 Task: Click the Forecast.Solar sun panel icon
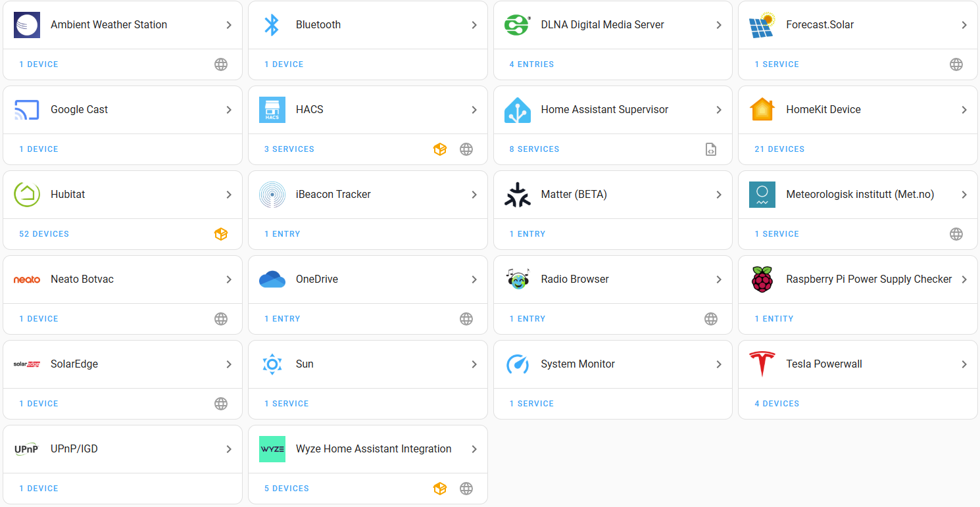point(762,25)
